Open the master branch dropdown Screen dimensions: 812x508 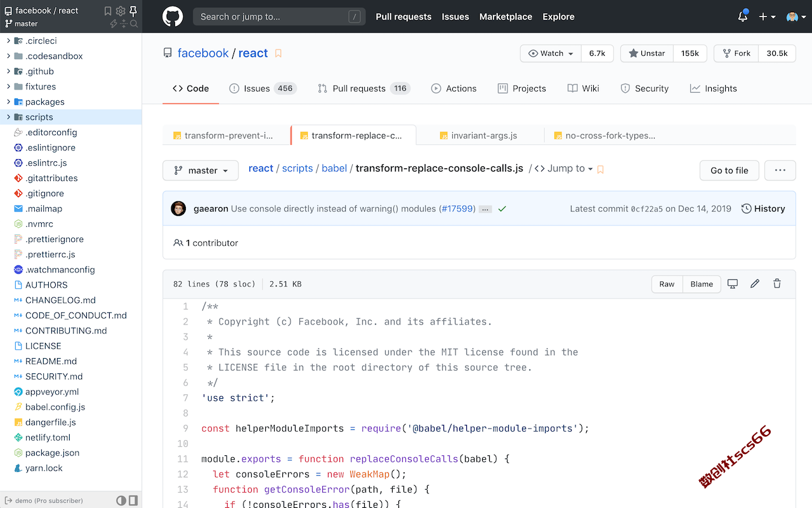click(200, 170)
